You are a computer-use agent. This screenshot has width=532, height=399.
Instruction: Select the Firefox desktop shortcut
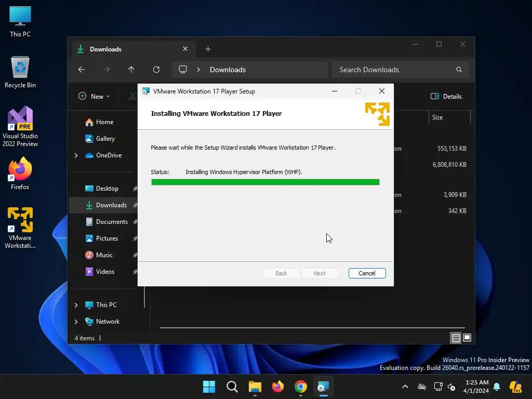click(x=20, y=174)
